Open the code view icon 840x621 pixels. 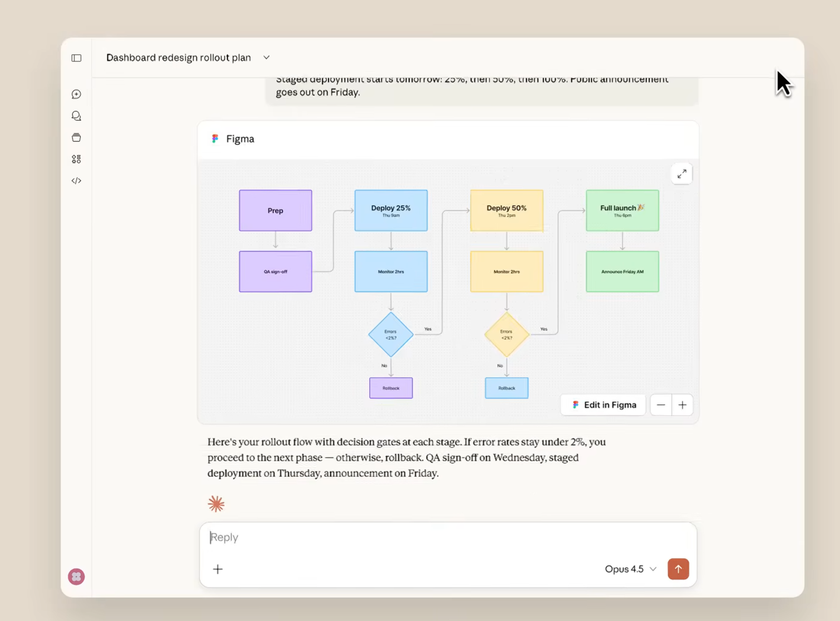(76, 180)
